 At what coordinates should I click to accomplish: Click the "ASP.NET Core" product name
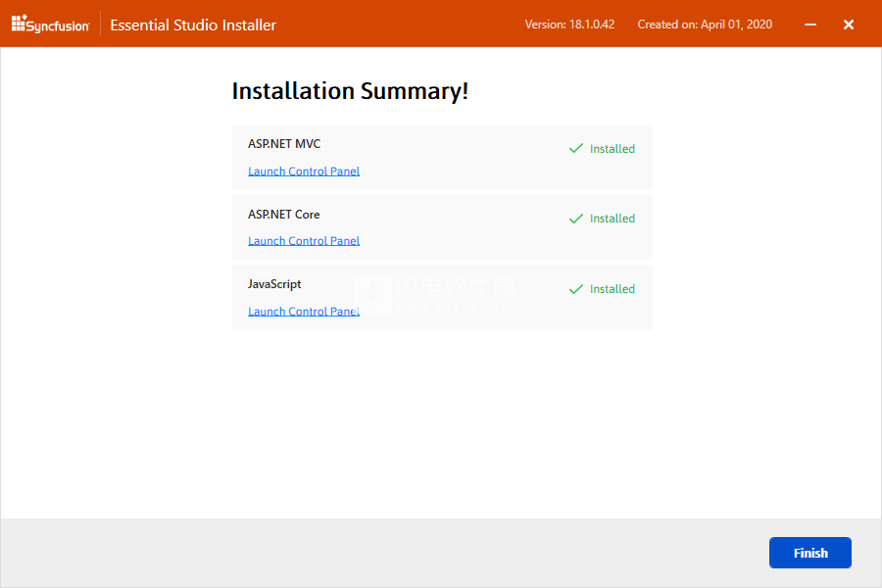(x=283, y=215)
